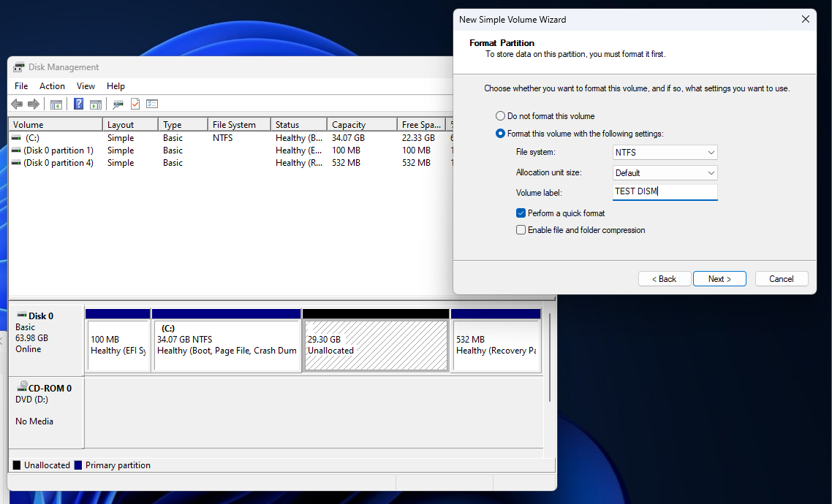Click the 34.07 GB capacity cell
The image size is (832, 504).
348,138
